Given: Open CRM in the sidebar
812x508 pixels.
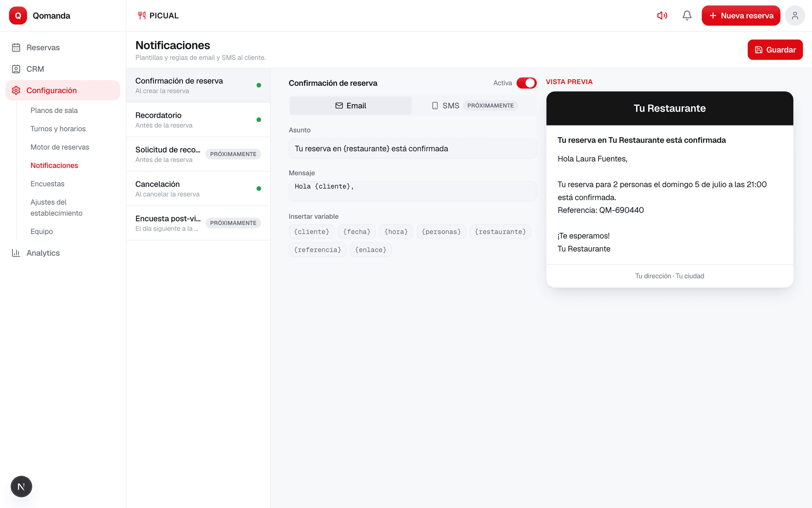Looking at the screenshot, I should click(x=63, y=69).
